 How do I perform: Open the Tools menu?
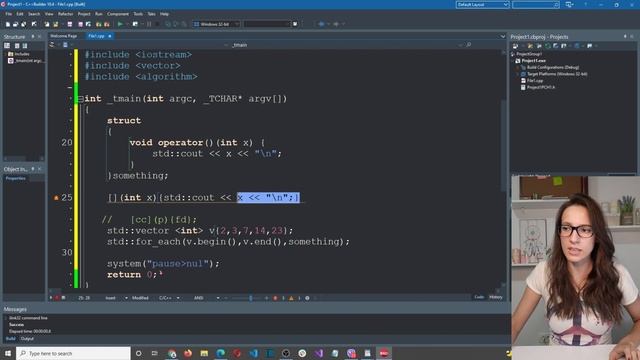coord(138,14)
